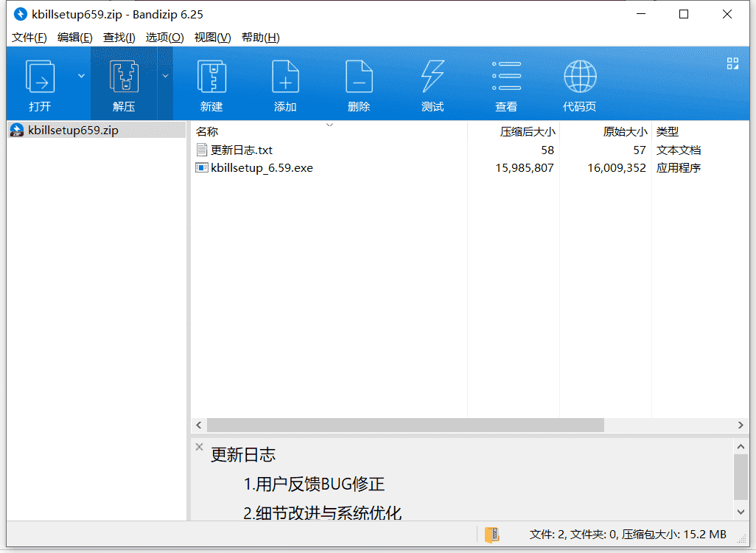756x553 pixels.
Task: Click original size 16,009,352 cell
Action: point(617,168)
